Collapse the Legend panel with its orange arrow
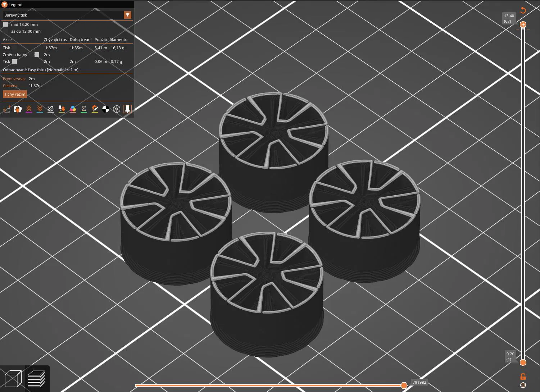This screenshot has height=392, width=540. click(x=4, y=5)
